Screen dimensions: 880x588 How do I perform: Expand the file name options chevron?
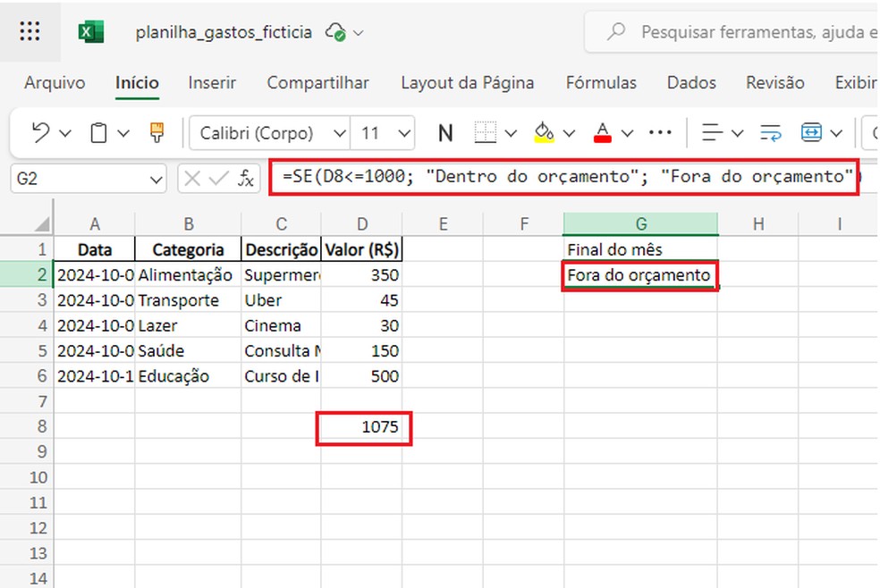click(359, 33)
